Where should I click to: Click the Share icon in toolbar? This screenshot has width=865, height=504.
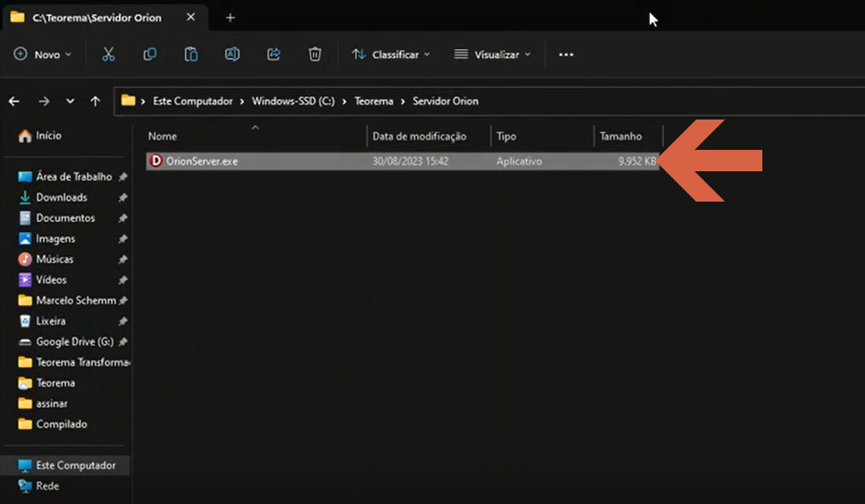tap(274, 54)
